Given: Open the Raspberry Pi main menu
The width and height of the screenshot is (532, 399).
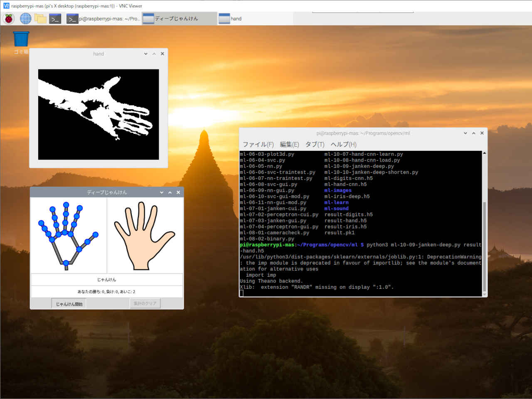Looking at the screenshot, I should point(9,18).
